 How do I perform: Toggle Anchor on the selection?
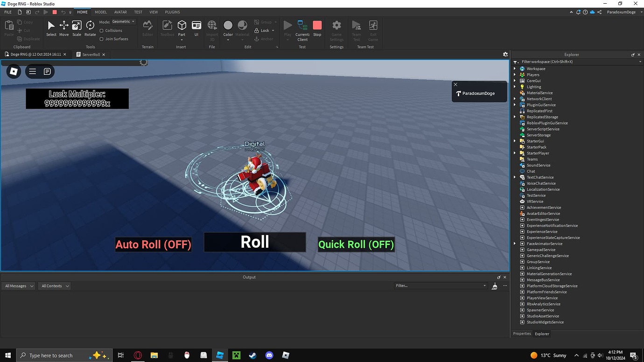[x=265, y=39]
